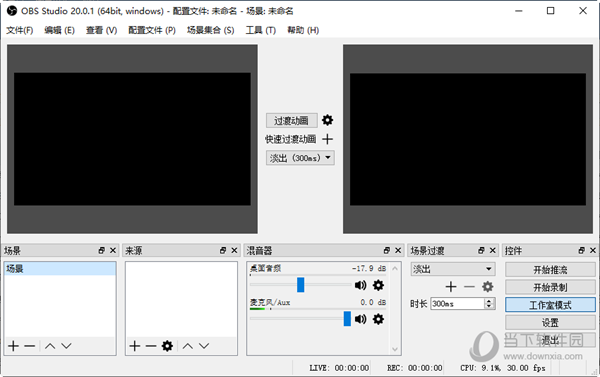Viewport: 600px width, 377px height.
Task: Open scene transition properties gear
Action: click(488, 286)
